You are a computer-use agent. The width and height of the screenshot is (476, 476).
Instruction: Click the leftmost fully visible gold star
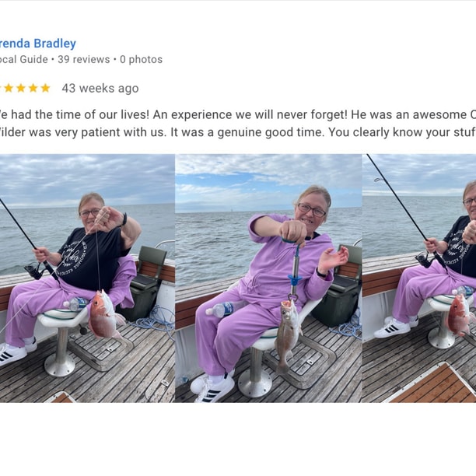tap(9, 88)
